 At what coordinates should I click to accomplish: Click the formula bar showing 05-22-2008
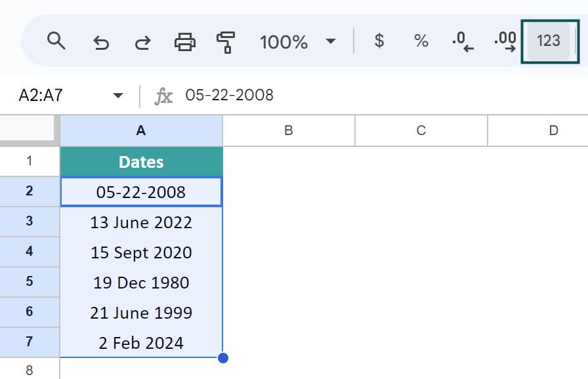click(383, 96)
